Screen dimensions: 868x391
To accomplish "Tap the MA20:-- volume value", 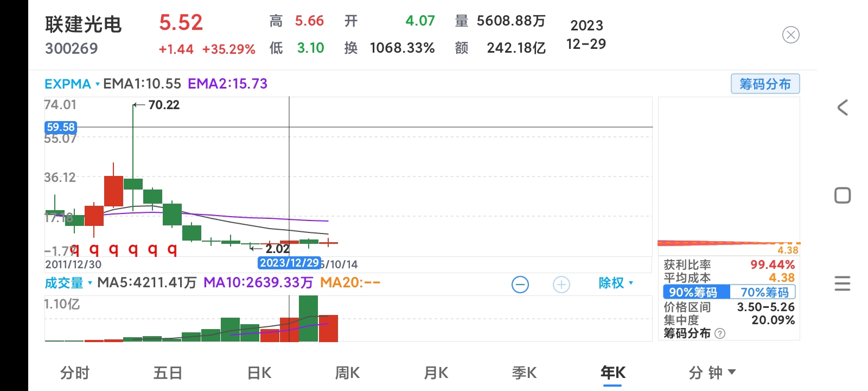I will point(350,283).
